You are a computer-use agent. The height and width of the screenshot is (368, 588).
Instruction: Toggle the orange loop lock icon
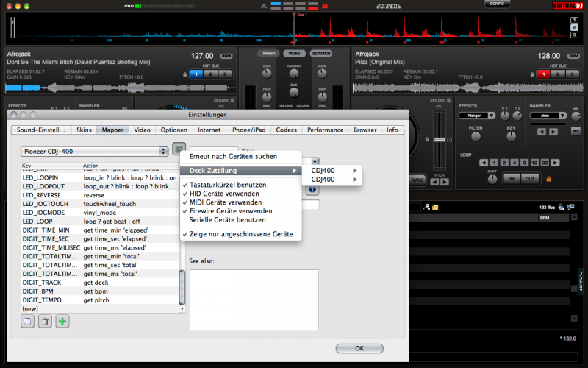(548, 179)
